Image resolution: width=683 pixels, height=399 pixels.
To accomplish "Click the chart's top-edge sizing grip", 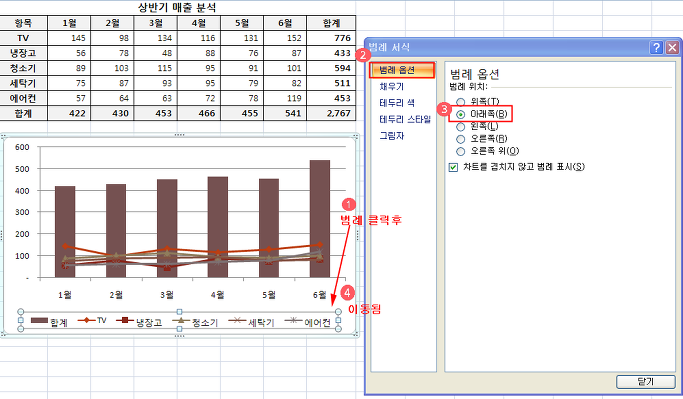I will coord(179,135).
